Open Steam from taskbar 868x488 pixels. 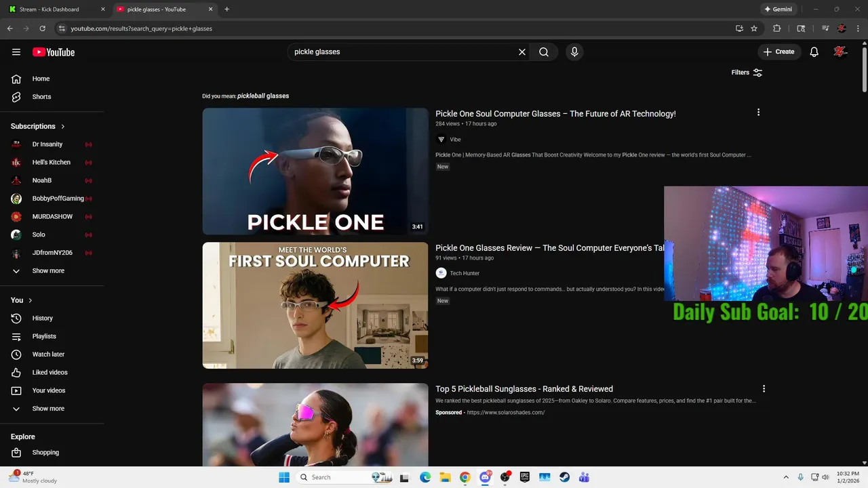click(x=564, y=477)
